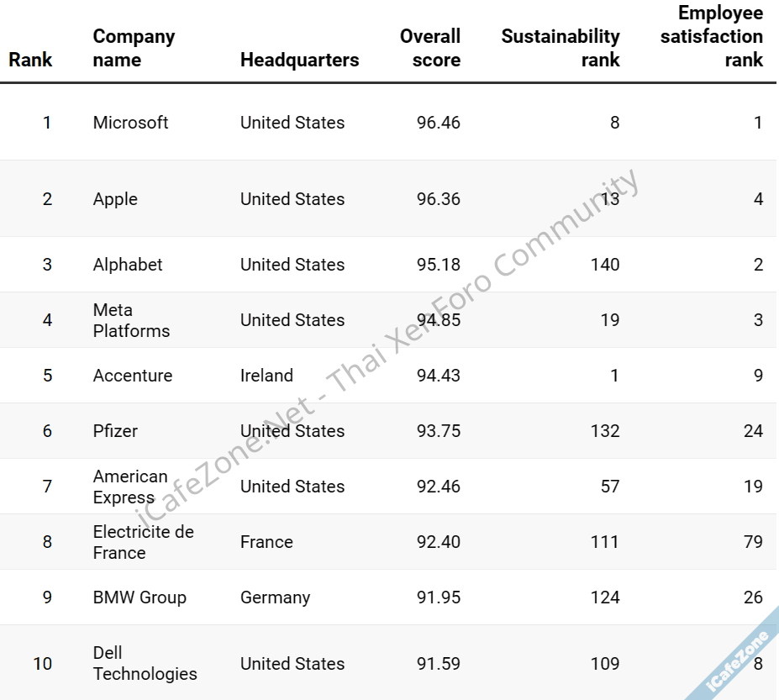779x700 pixels.
Task: Click Sustainability rank column header
Action: click(x=561, y=48)
